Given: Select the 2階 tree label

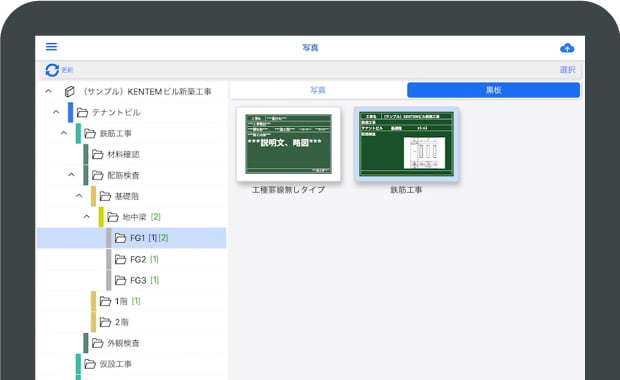Looking at the screenshot, I should pos(121,322).
